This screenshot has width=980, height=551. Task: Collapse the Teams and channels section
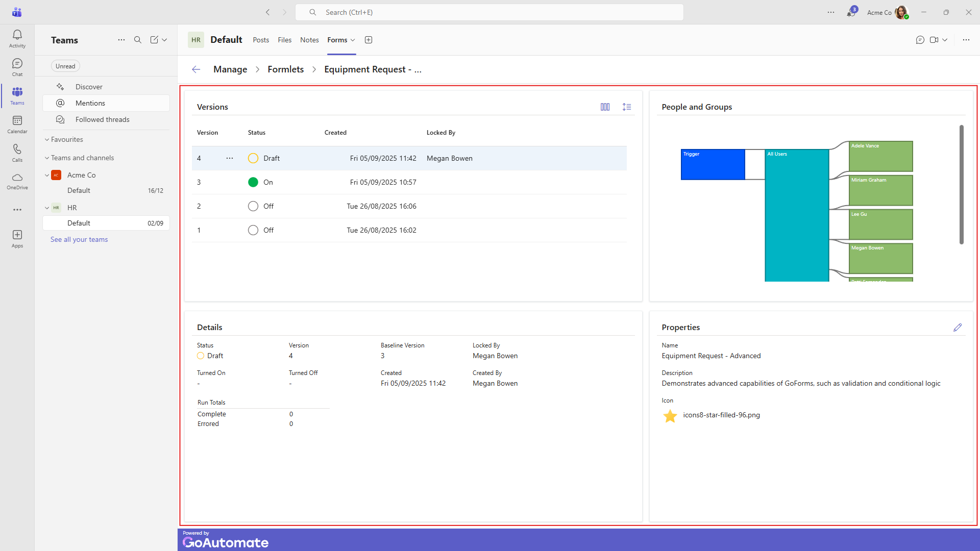[47, 158]
